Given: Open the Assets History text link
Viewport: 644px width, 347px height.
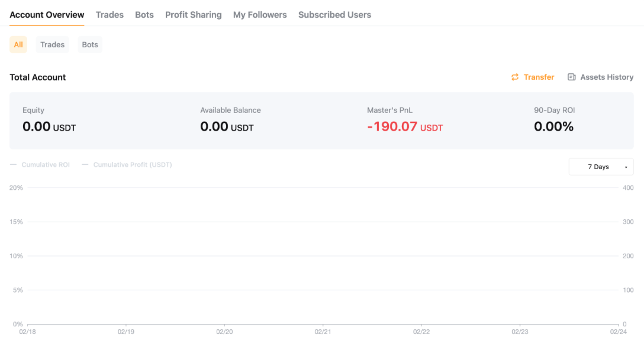Looking at the screenshot, I should (607, 77).
